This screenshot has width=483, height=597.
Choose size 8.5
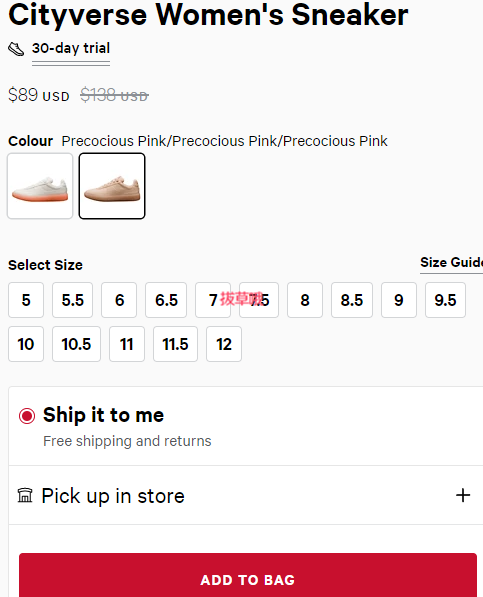point(352,300)
